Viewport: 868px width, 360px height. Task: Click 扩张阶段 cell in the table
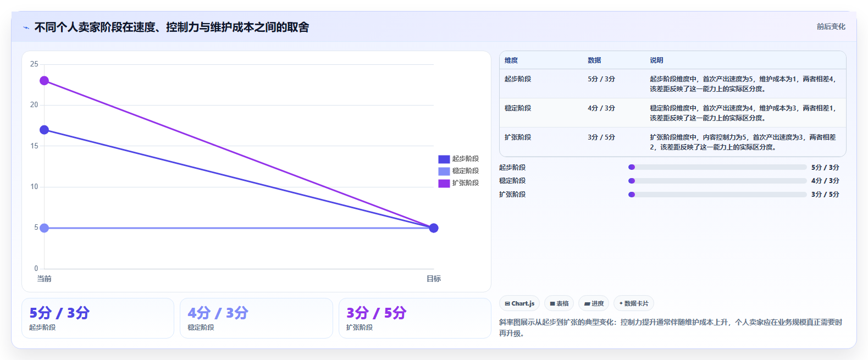[x=518, y=137]
